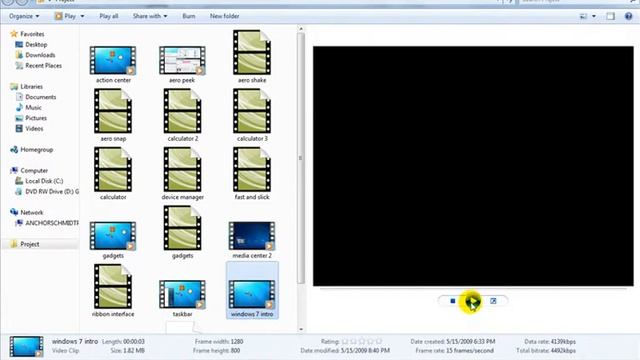Switch preview to full mode icon
The height and width of the screenshot is (360, 640).
pos(493,301)
